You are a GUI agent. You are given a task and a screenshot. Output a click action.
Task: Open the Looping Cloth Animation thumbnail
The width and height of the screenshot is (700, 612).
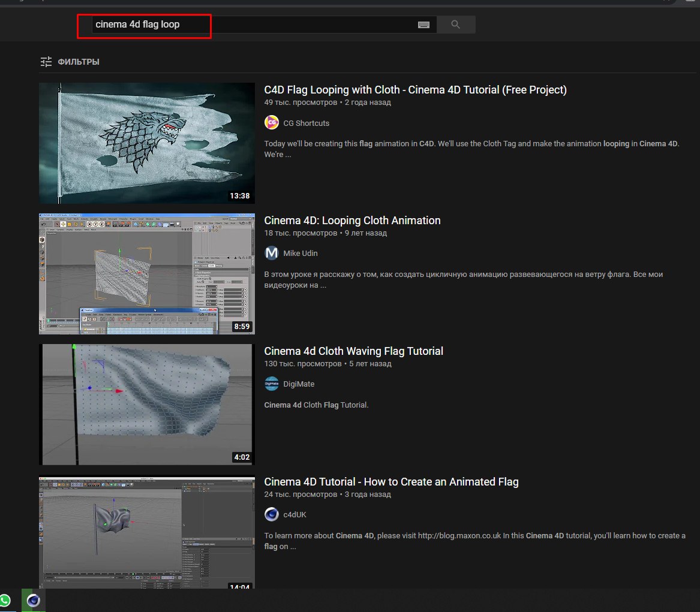coord(147,274)
